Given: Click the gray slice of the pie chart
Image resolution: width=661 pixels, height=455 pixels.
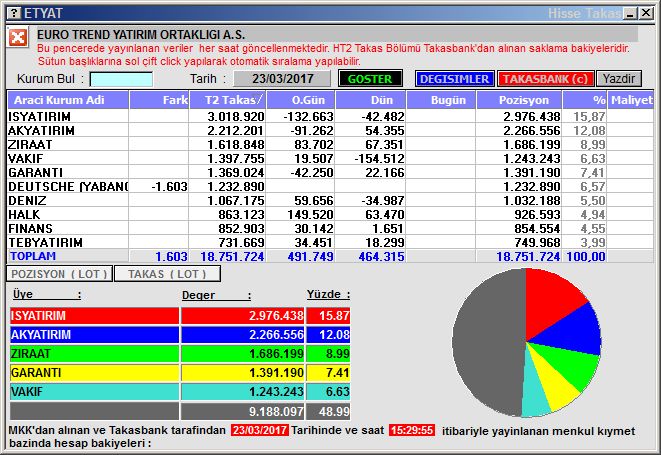Looking at the screenshot, I should click(487, 342).
